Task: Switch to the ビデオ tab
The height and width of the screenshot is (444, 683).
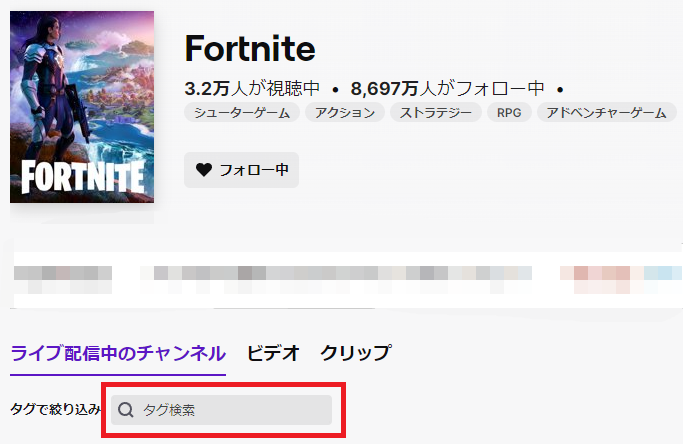Action: 273,352
